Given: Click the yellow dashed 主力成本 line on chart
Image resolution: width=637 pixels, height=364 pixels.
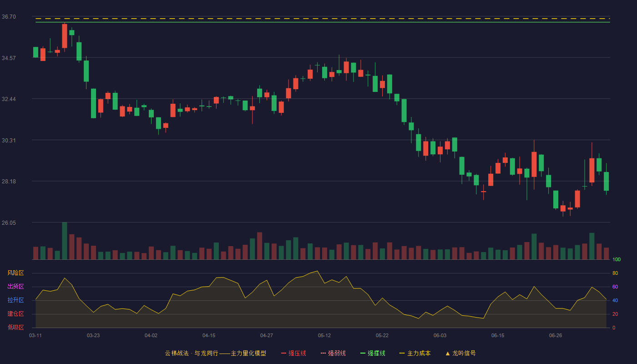Looking at the screenshot, I should tap(323, 19).
